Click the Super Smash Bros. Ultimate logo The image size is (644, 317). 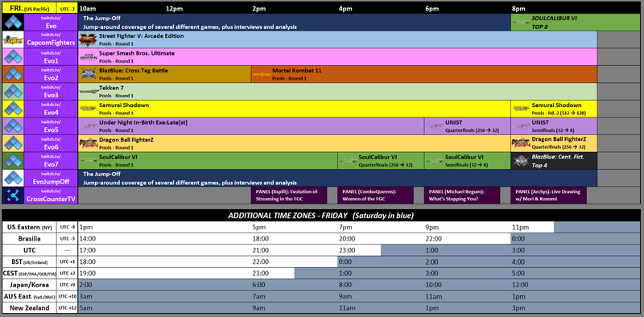88,57
